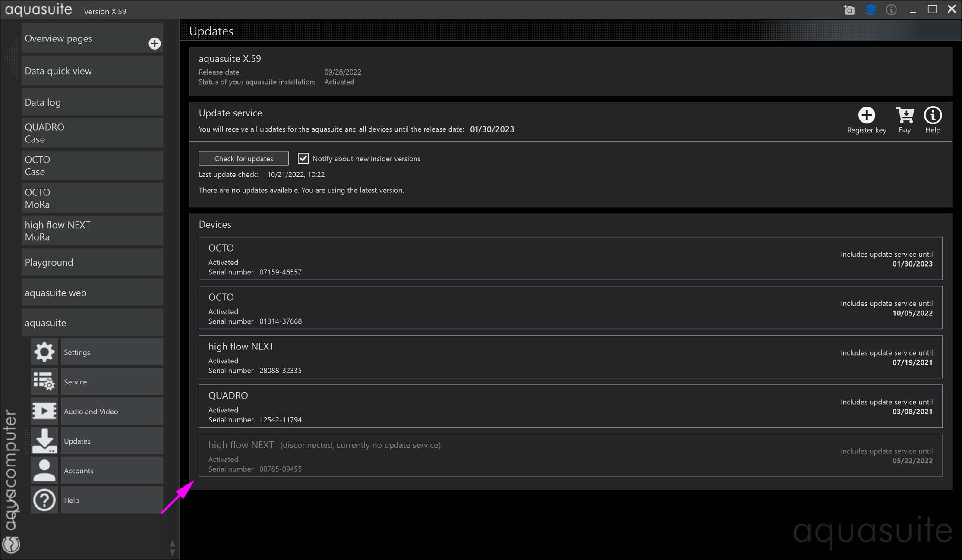Viewport: 962px width, 560px height.
Task: Click the update service Help info icon
Action: [932, 115]
